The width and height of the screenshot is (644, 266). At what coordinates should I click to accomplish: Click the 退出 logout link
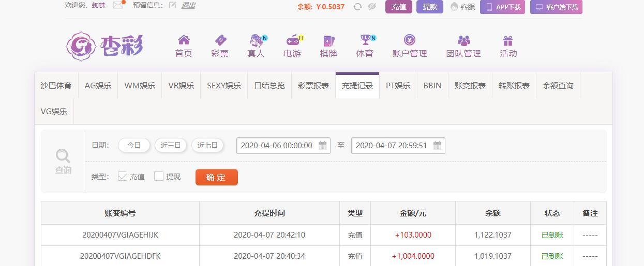(188, 6)
